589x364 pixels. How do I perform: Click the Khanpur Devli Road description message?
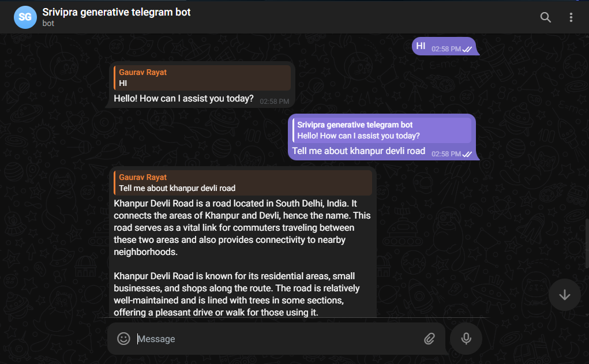[242, 258]
